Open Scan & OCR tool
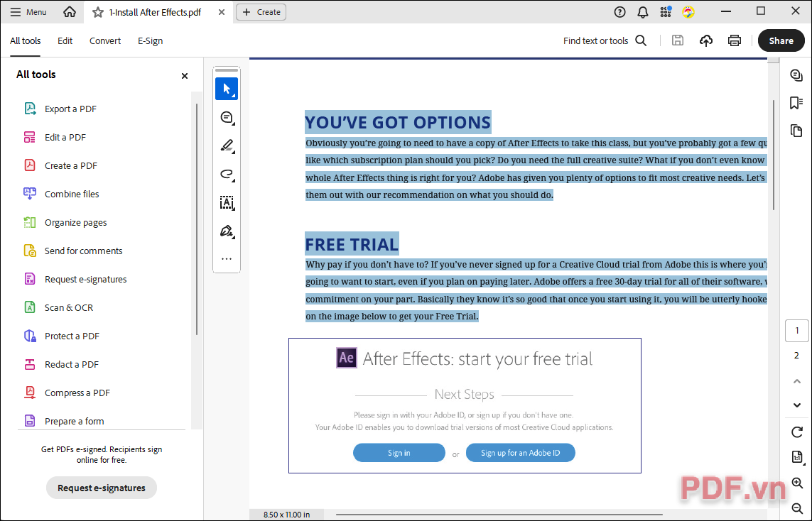Image resolution: width=812 pixels, height=521 pixels. (58, 308)
